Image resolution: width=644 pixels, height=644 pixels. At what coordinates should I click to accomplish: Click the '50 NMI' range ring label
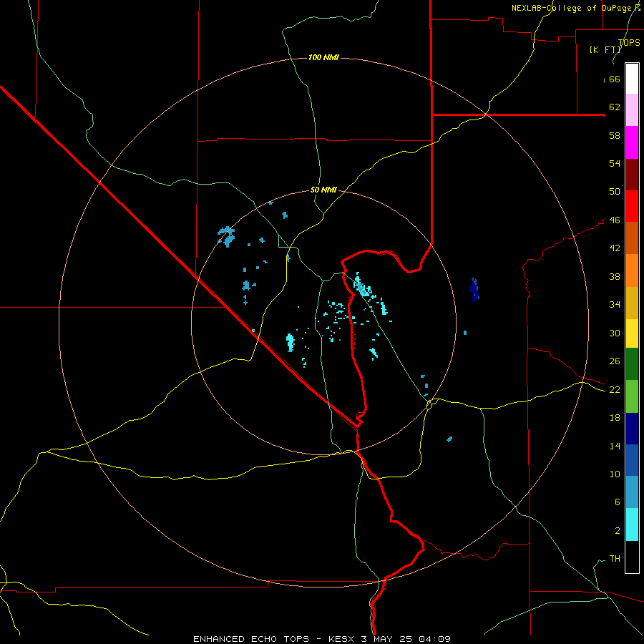click(x=323, y=190)
